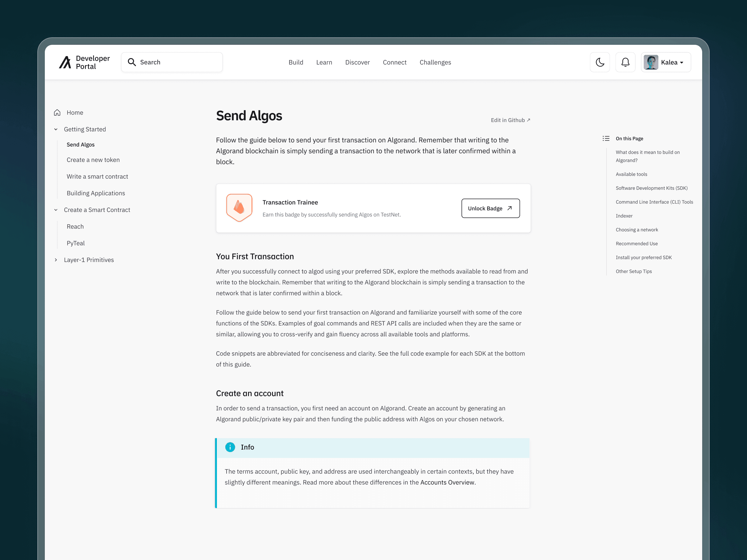This screenshot has height=560, width=747.
Task: Click the Unlock Badge button
Action: click(490, 208)
